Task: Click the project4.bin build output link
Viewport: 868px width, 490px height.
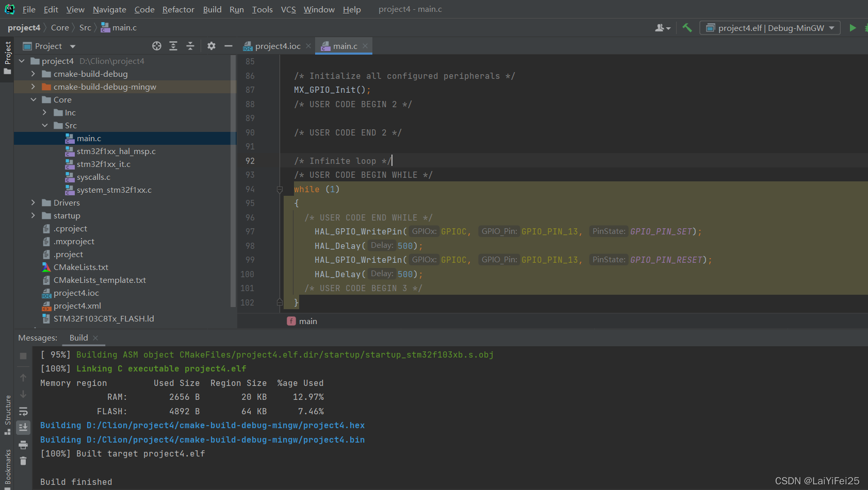Action: point(203,440)
